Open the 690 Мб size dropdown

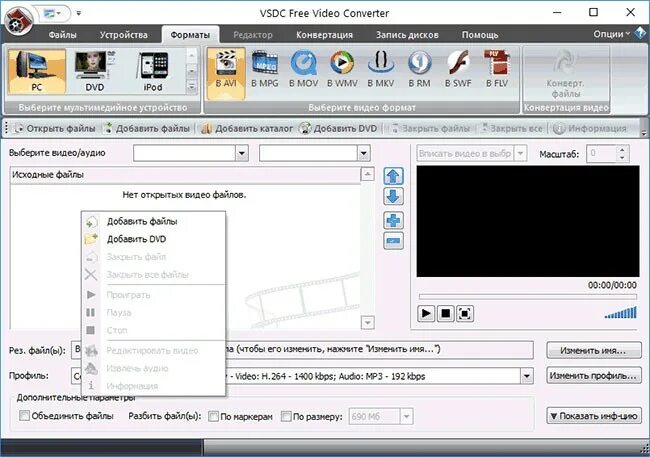pyautogui.click(x=407, y=416)
